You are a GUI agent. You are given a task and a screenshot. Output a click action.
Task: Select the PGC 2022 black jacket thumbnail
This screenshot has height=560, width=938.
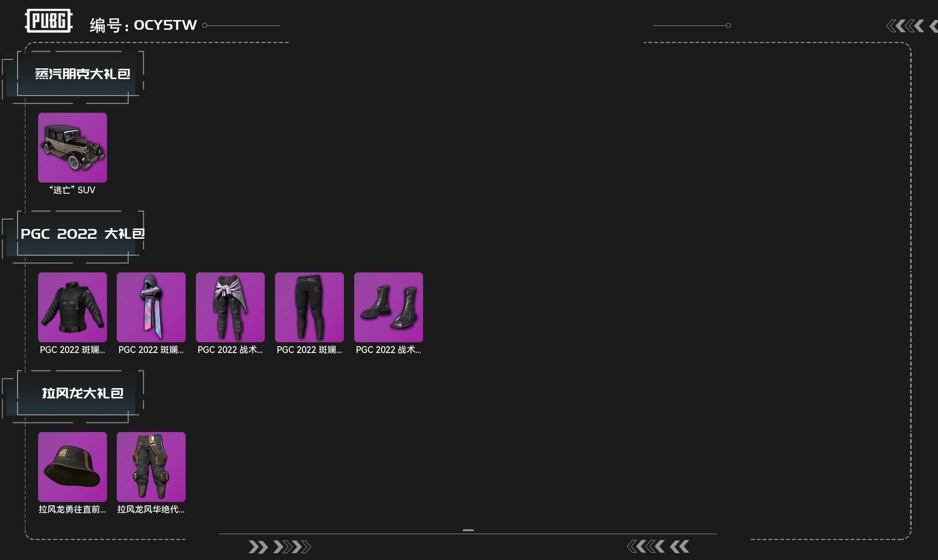[x=72, y=307]
